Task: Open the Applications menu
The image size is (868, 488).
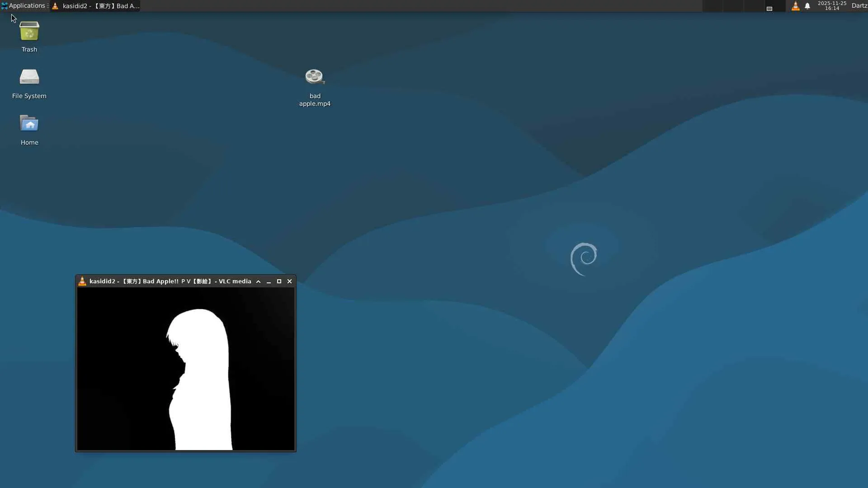Action: tap(24, 6)
